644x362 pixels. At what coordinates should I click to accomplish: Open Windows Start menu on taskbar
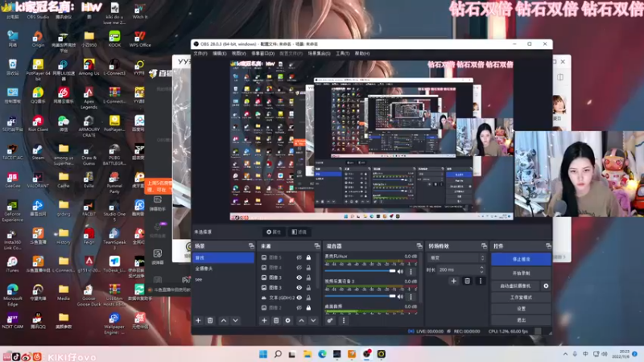click(x=263, y=354)
